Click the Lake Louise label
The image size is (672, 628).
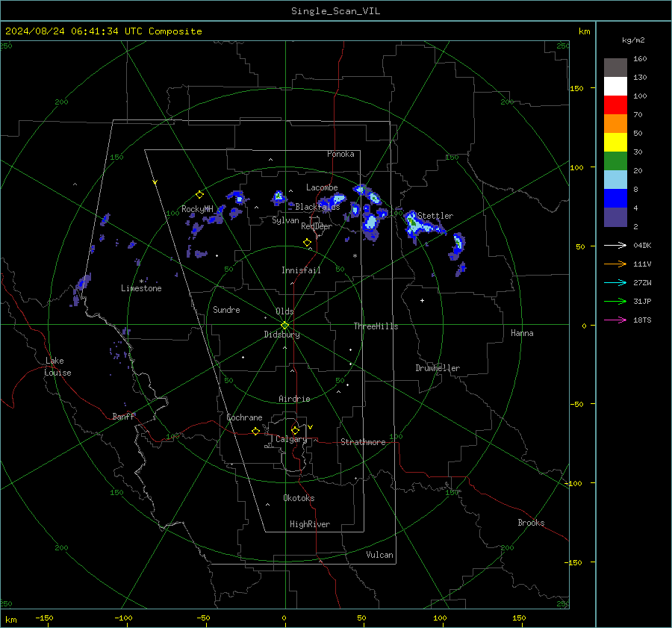point(57,367)
